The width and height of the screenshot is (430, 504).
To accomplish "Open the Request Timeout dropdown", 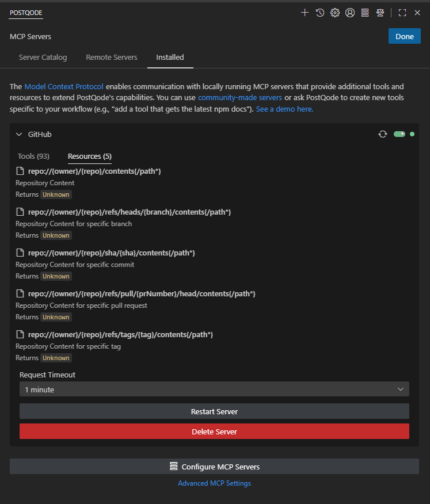I will (214, 390).
